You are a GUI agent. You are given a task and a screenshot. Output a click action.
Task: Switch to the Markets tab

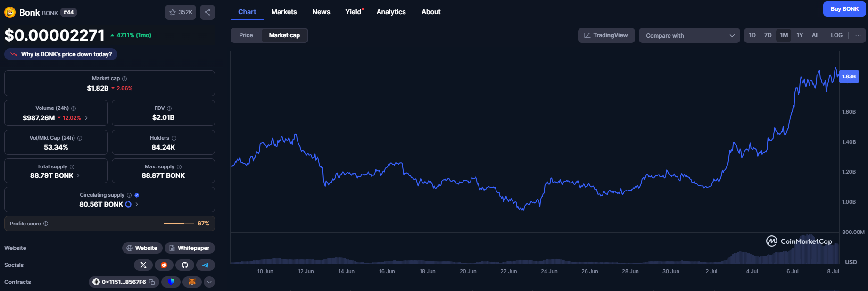[x=284, y=12]
